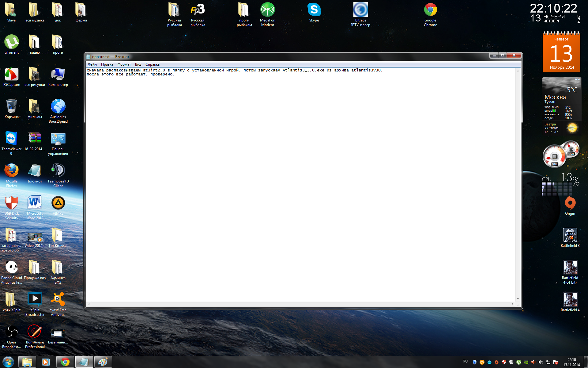Click the volume speaker tray icon
The height and width of the screenshot is (368, 588).
[541, 362]
